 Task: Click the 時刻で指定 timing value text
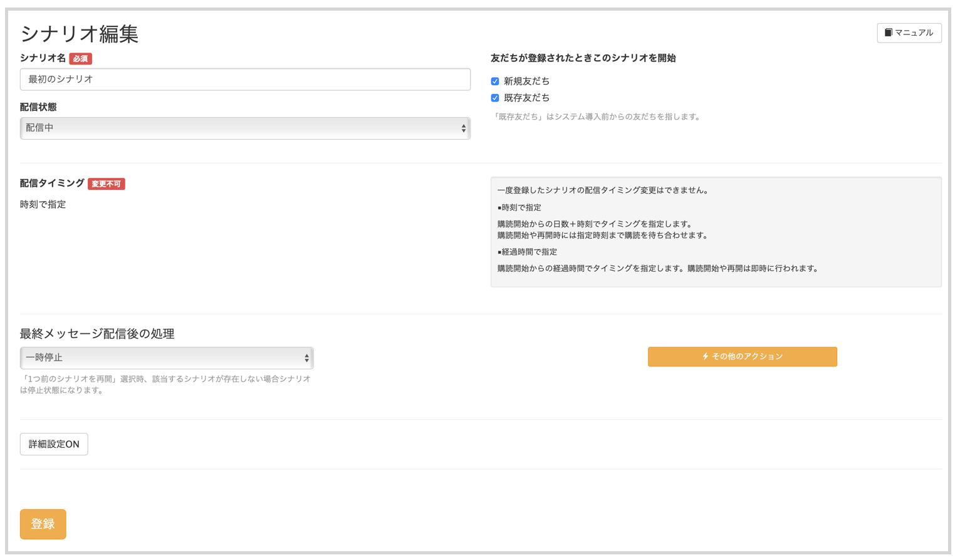43,205
